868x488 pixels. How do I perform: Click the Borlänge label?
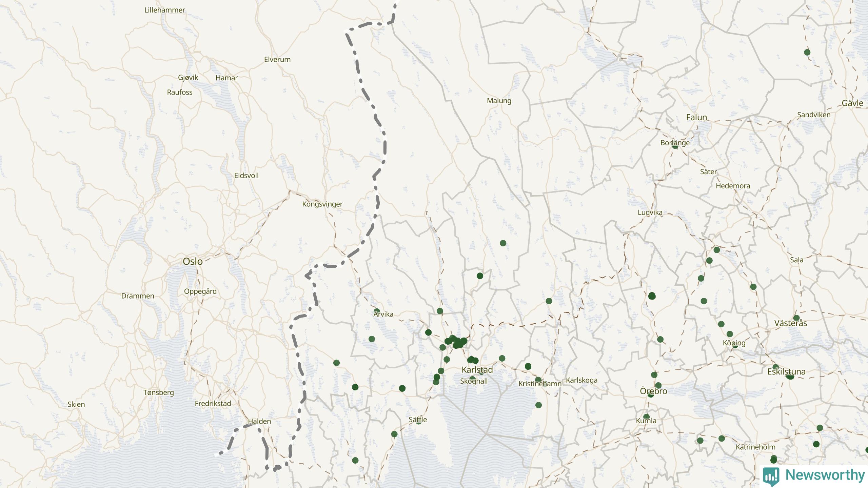tap(675, 143)
